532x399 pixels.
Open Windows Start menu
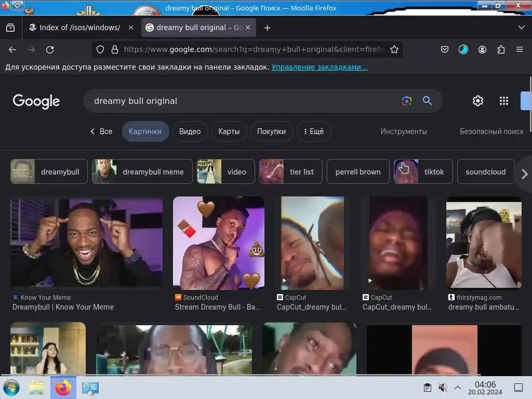11,388
